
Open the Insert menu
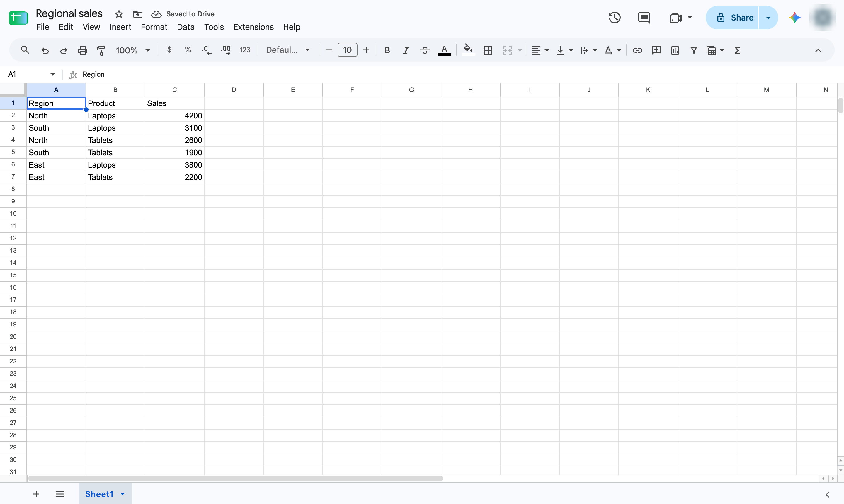[120, 27]
